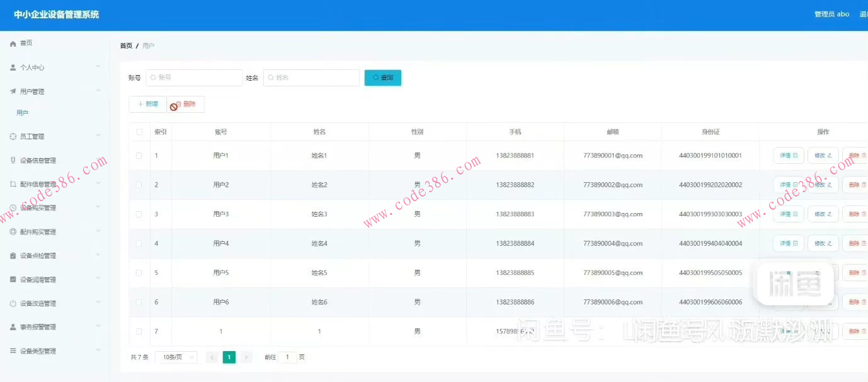
Task: Click the icon beside 设备润滑管理
Action: coord(13,279)
